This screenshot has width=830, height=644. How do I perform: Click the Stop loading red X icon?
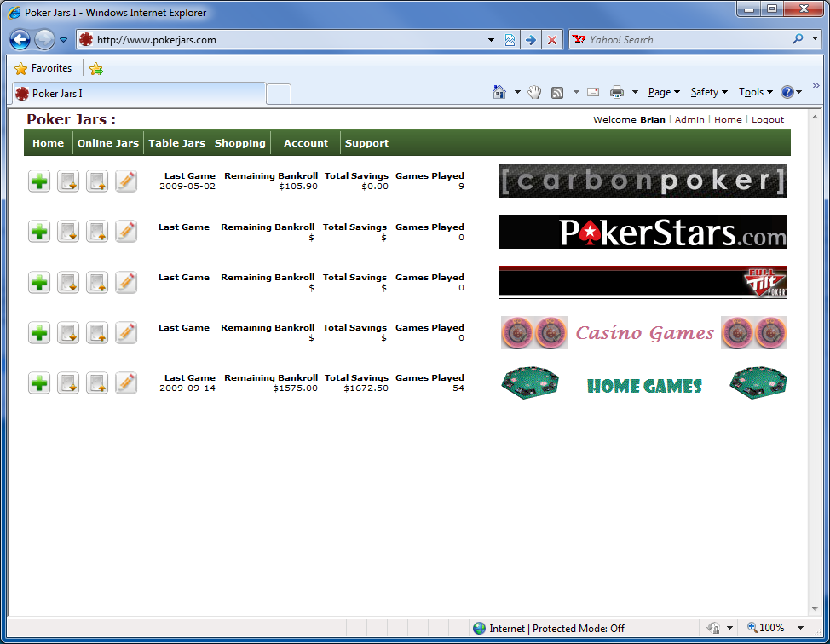coord(552,40)
